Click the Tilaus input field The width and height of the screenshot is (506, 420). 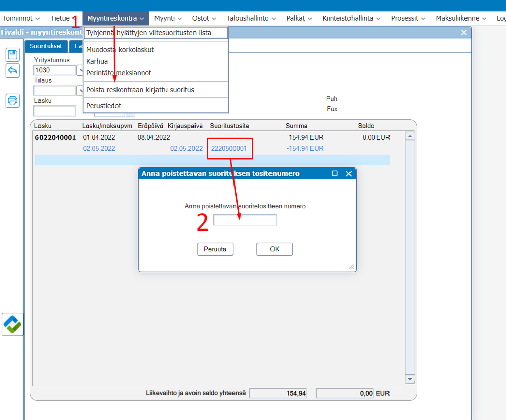tap(55, 91)
